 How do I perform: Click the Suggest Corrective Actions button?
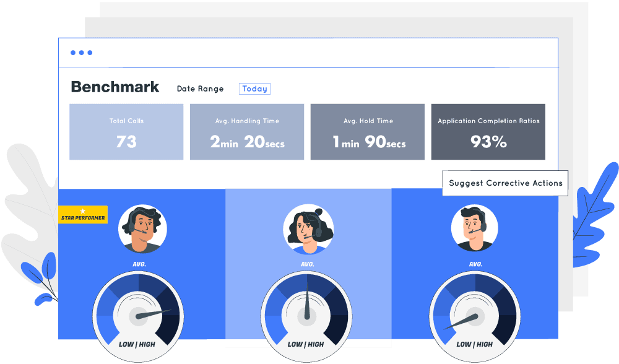[504, 183]
